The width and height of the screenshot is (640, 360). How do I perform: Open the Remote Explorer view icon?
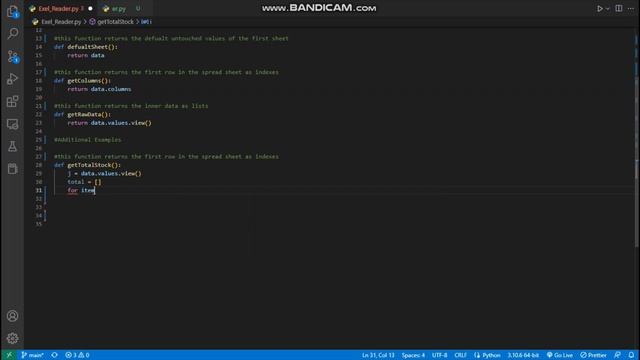(12, 124)
